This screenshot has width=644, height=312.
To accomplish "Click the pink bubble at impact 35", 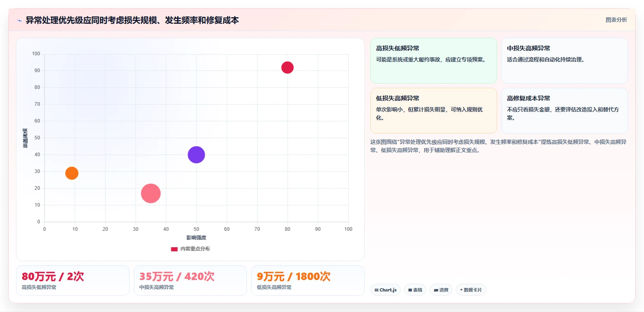I will click(x=151, y=194).
